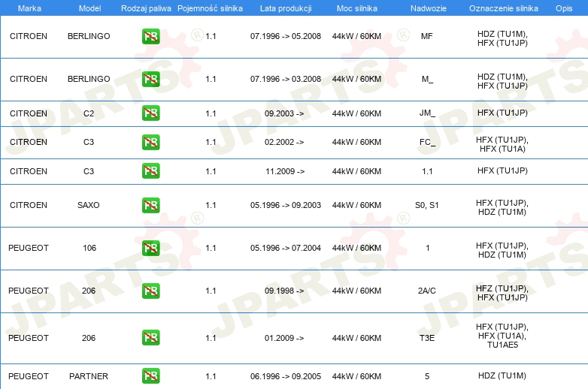Click fuel icon in Peugeot 206 T3E row
The height and width of the screenshot is (389, 588).
pos(150,337)
